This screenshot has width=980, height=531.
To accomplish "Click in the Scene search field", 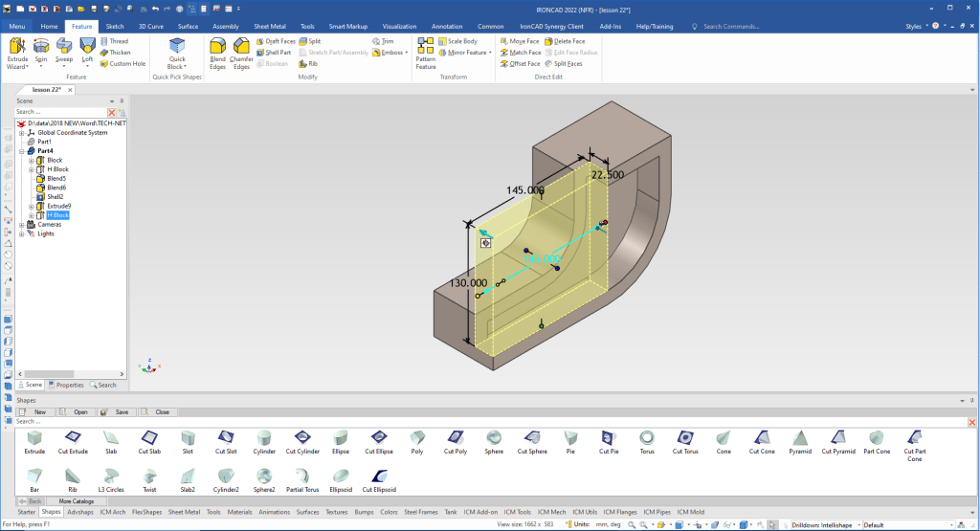I will pos(59,112).
